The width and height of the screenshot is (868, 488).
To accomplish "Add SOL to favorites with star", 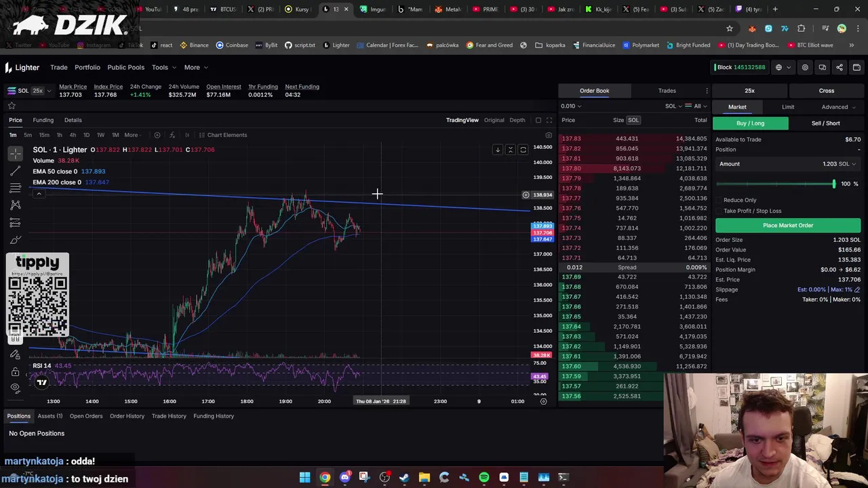I will point(12,106).
